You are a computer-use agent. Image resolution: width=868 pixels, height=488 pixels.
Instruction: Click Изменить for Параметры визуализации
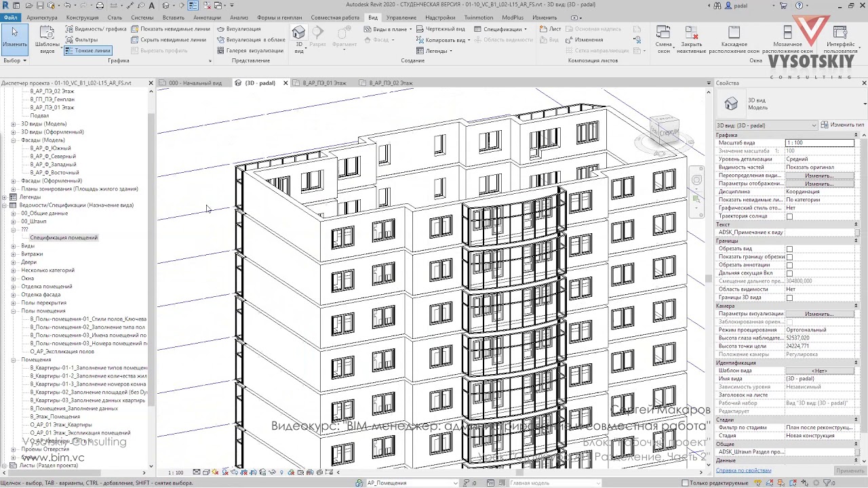[819, 314]
